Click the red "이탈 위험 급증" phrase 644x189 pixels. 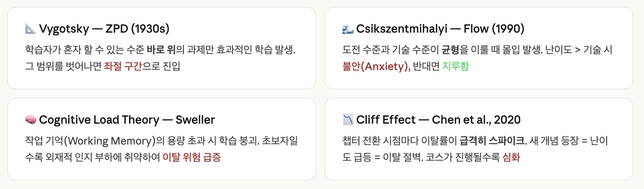[x=192, y=157]
